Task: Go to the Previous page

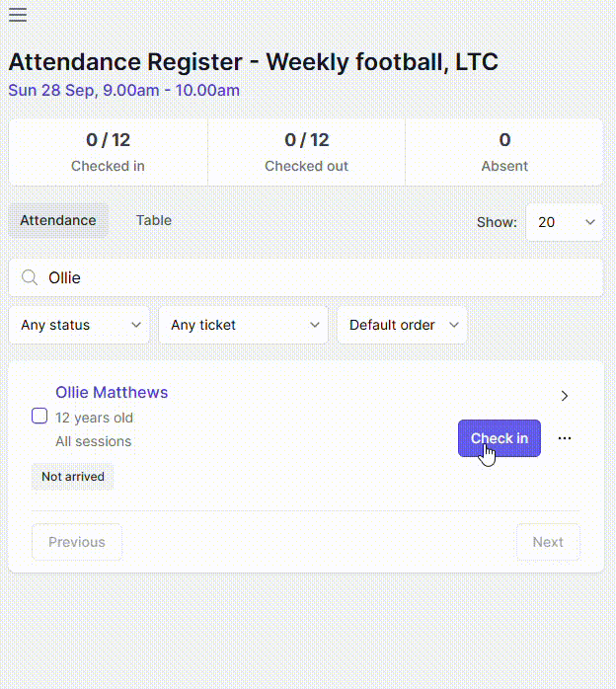Action: coord(77,542)
